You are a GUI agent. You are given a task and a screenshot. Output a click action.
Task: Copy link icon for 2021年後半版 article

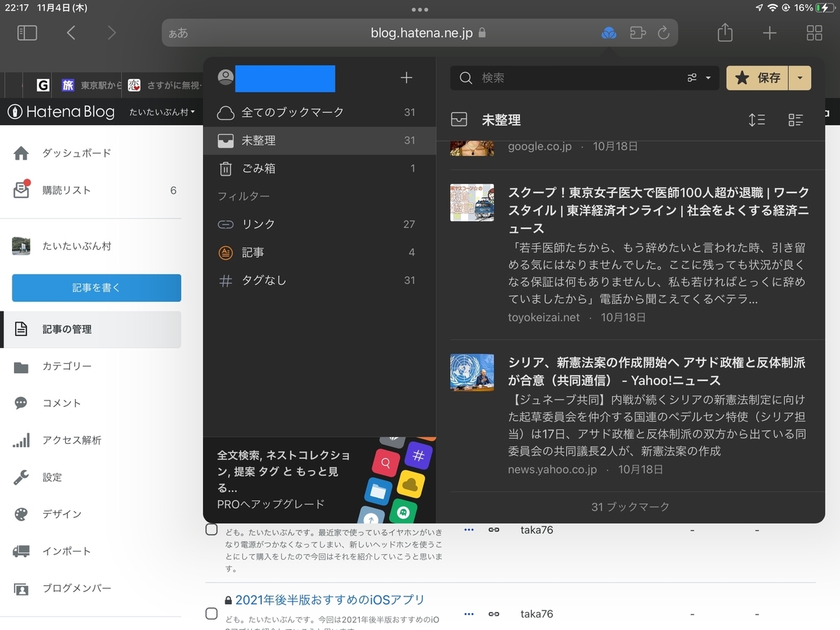tap(493, 614)
